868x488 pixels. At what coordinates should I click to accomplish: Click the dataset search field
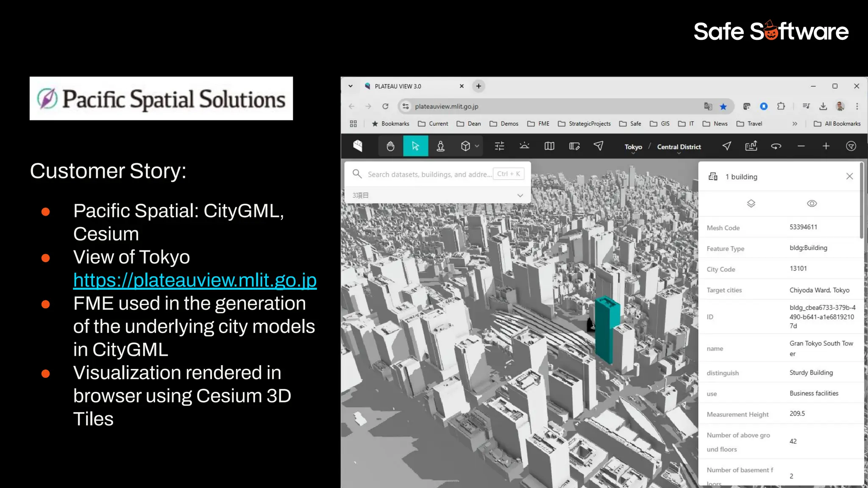tap(437, 174)
